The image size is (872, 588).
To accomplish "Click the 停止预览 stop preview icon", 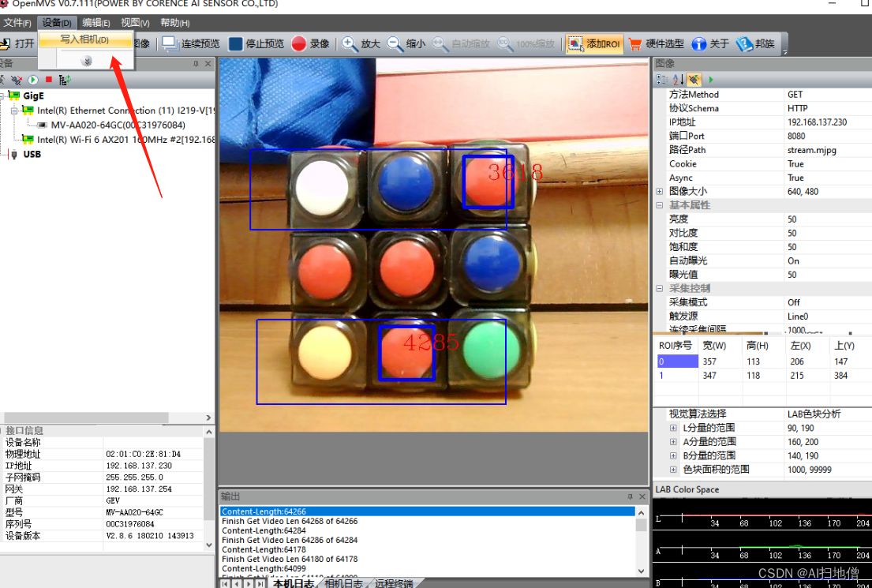I will pos(234,43).
